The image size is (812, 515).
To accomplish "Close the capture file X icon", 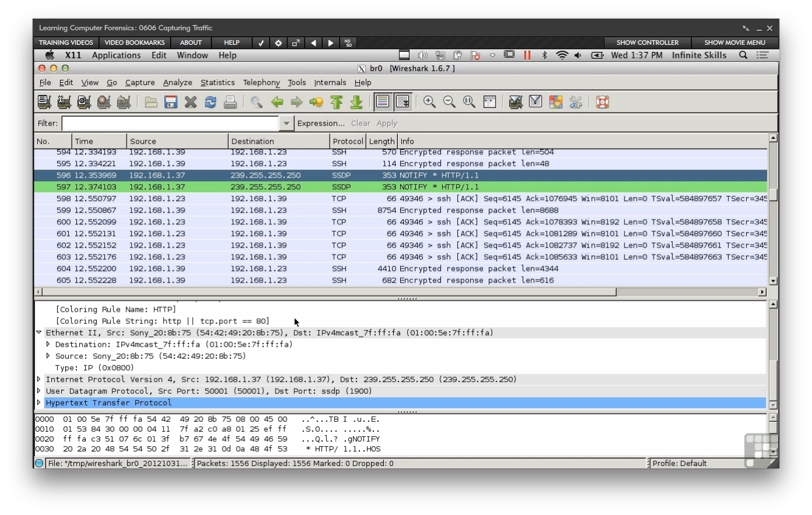I will (x=190, y=102).
